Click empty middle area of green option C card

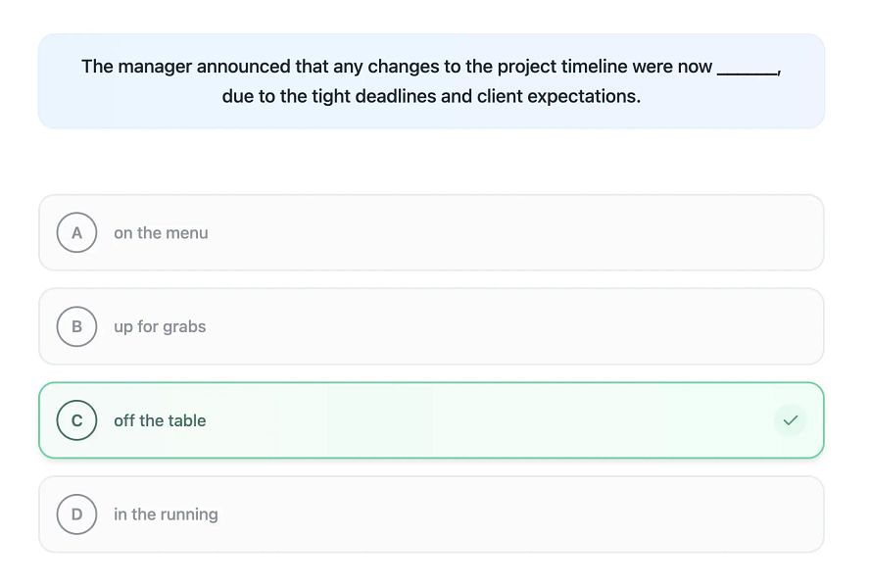(490, 420)
